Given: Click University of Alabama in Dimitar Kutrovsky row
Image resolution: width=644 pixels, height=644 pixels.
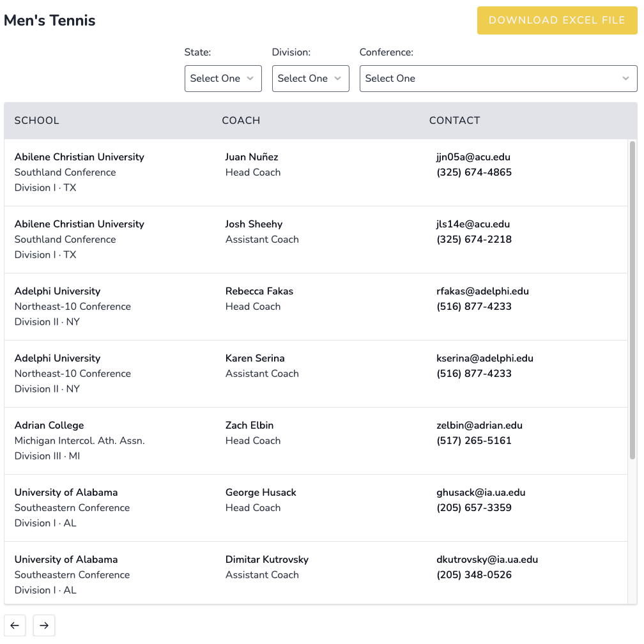Looking at the screenshot, I should tap(66, 560).
